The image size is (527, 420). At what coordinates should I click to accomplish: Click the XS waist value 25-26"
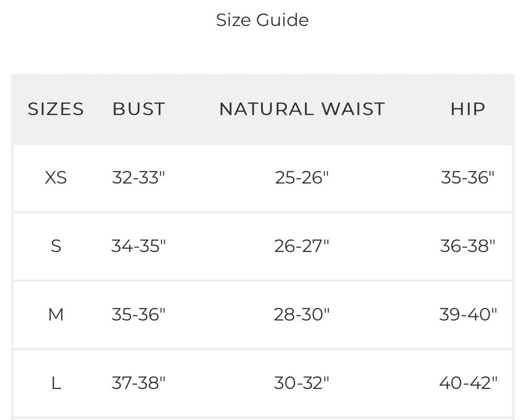[302, 178]
